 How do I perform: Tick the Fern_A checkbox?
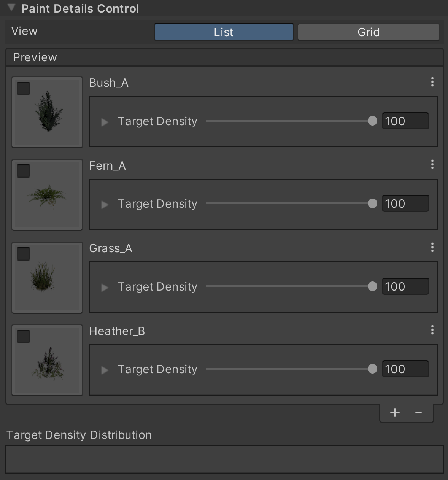tap(24, 171)
